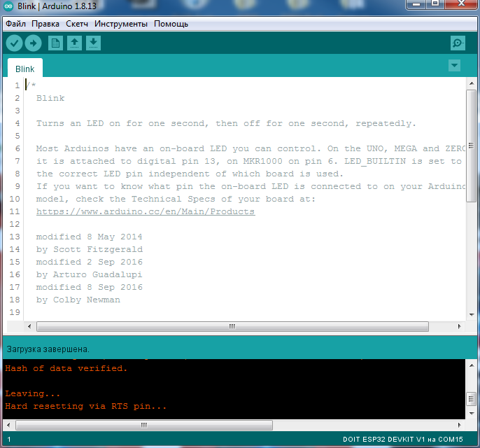The image size is (480, 448).
Task: Click console horizontal scroll left arrow
Action: point(8,425)
